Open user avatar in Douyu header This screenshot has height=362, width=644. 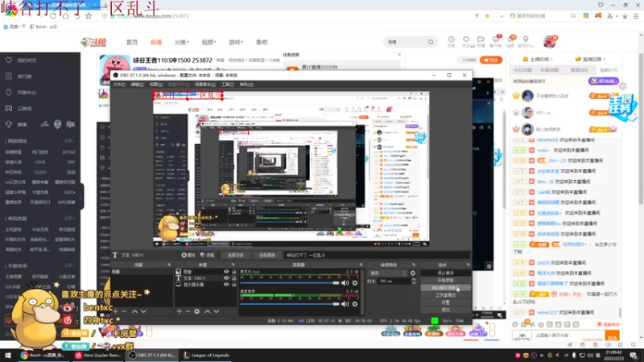[550, 42]
